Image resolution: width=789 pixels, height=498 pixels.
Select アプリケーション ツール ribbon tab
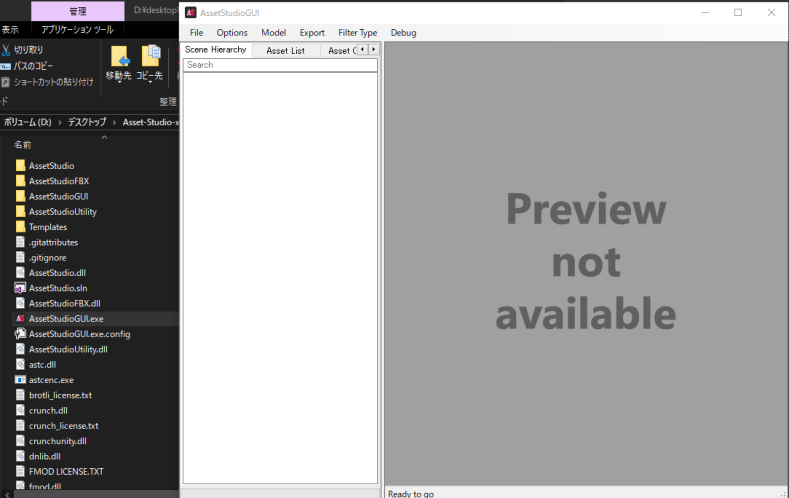(77, 30)
